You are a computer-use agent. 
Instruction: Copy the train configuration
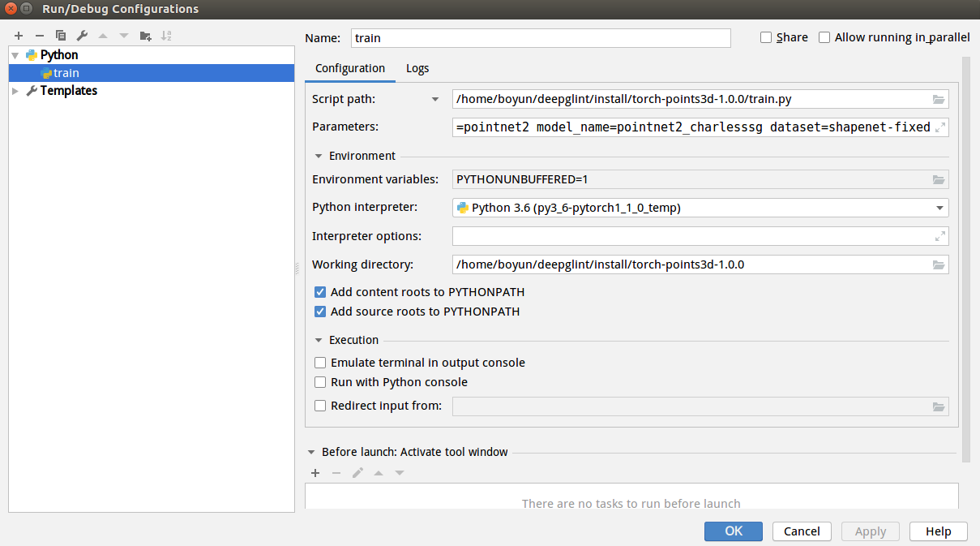pos(60,36)
